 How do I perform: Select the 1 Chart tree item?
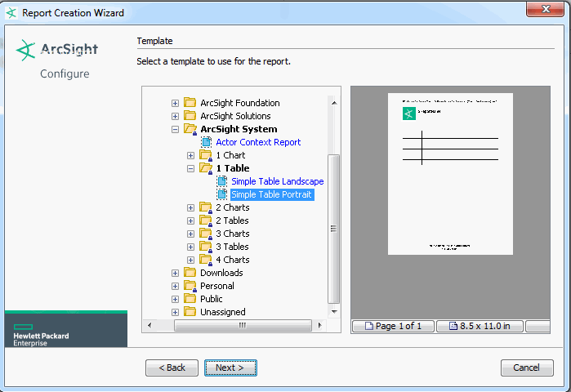pos(230,155)
